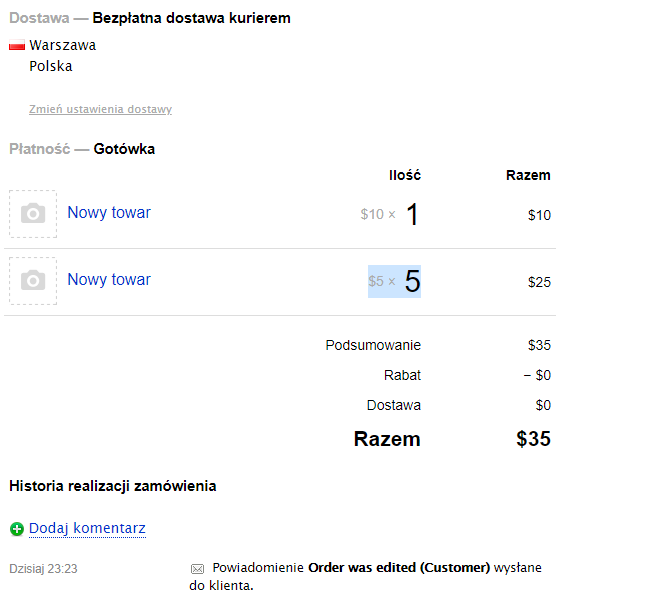Click the Dodaj komentarz link

[87, 528]
